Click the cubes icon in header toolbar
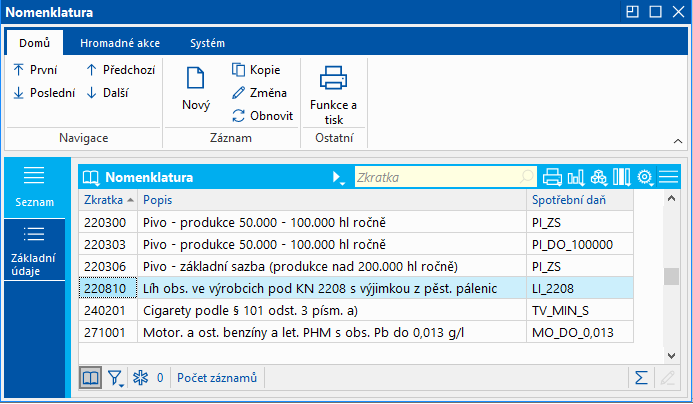 [x=599, y=177]
